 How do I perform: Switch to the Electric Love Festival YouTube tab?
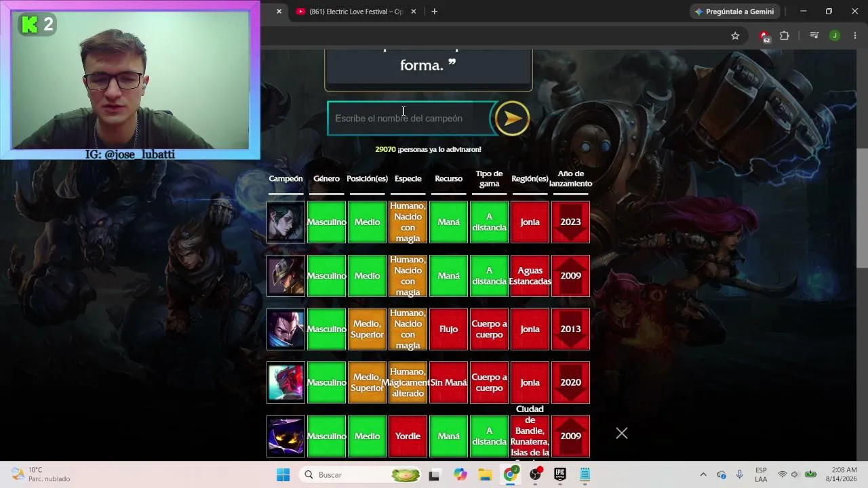coord(355,12)
